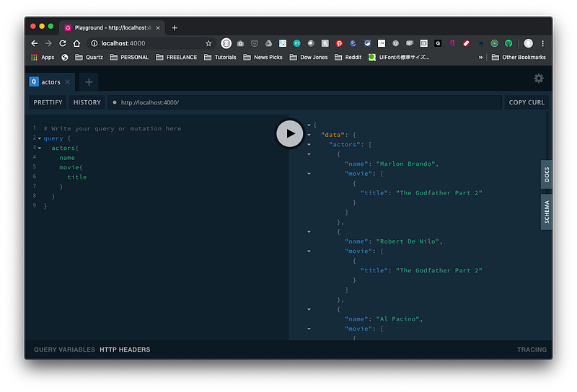Open the PERSONAL bookmarks folder
The width and height of the screenshot is (577, 392).
[129, 58]
